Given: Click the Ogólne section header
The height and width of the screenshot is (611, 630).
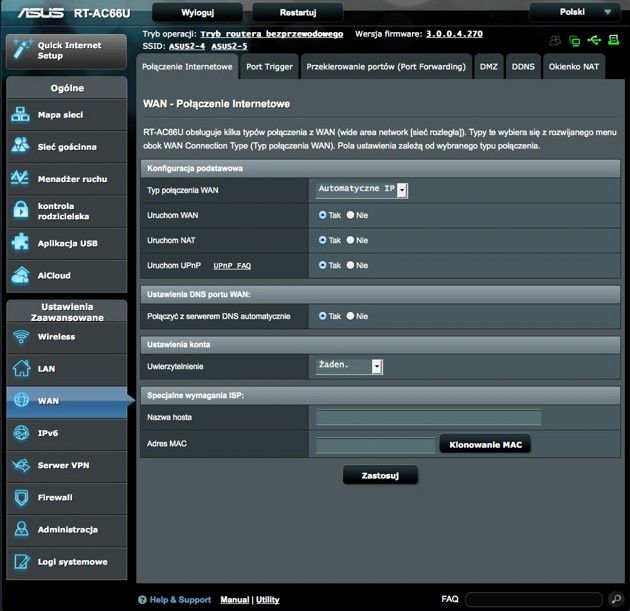Looking at the screenshot, I should pos(67,88).
